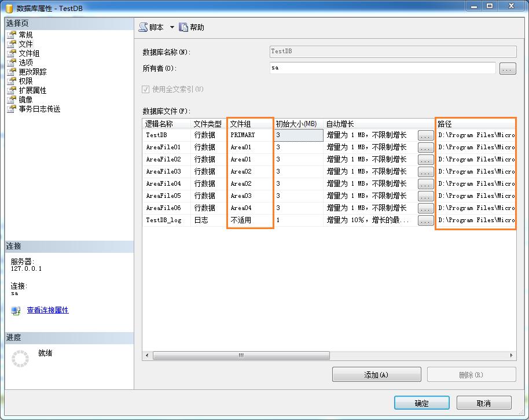
Task: Select the 选项 page
Action: pos(25,62)
